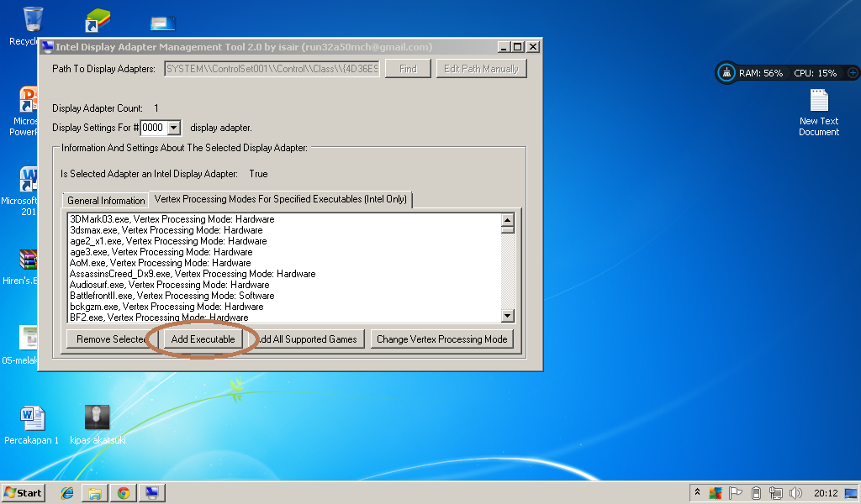Screen dimensions: 861x504
Task: Show hidden tray icons arrow
Action: click(x=697, y=492)
